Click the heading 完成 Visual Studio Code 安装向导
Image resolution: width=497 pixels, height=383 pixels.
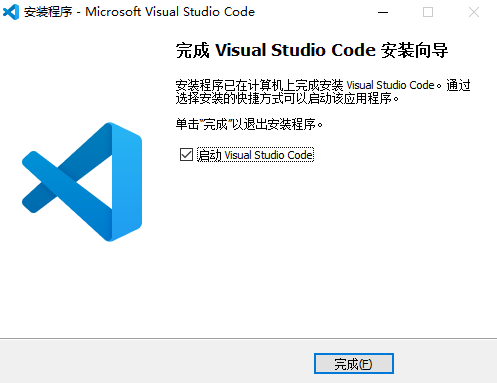tap(312, 50)
